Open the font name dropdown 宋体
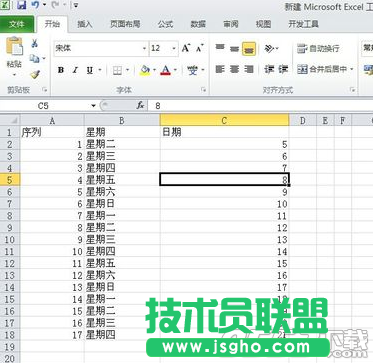This screenshot has width=373, height=363. [x=144, y=49]
